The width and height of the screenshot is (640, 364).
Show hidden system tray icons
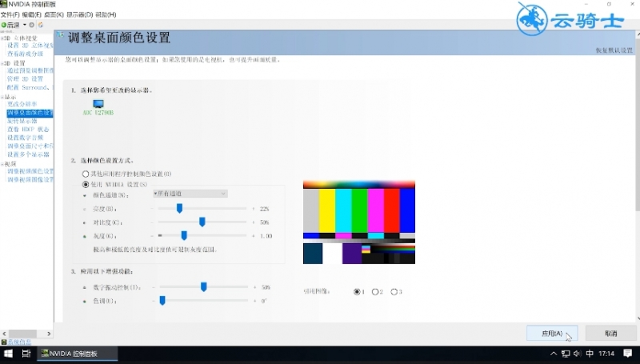point(554,354)
